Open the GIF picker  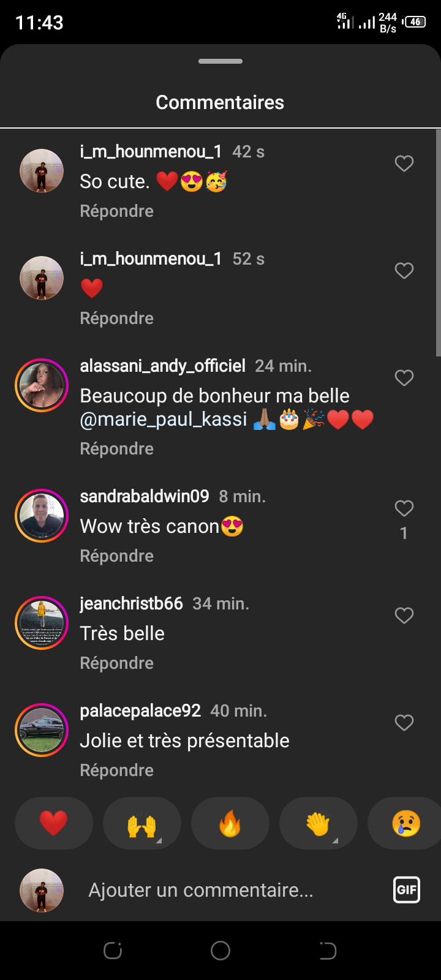[x=407, y=890]
